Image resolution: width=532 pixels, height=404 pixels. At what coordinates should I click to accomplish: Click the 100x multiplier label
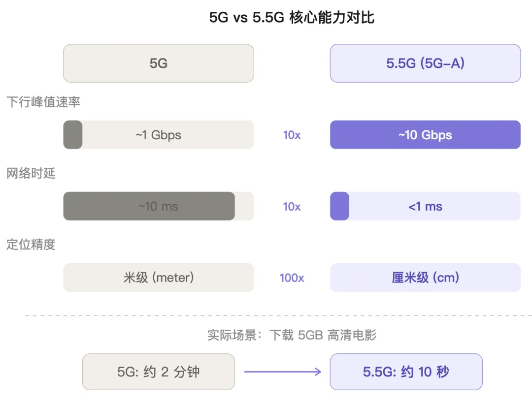coord(292,278)
